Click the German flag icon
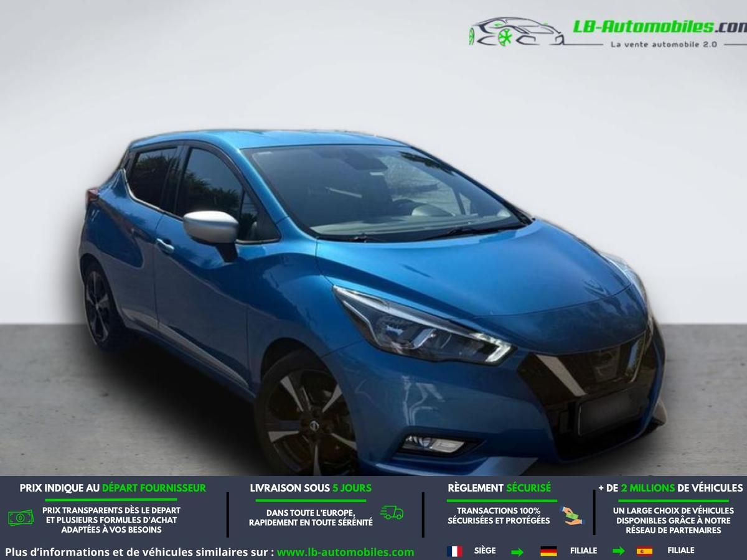The height and width of the screenshot is (560, 747). click(548, 551)
